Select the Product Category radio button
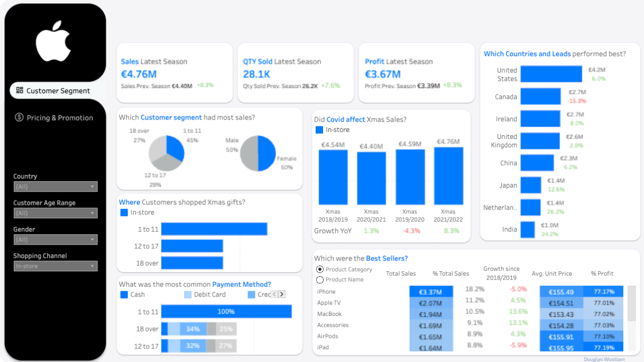Screen dimensions: 644x362 (320, 269)
